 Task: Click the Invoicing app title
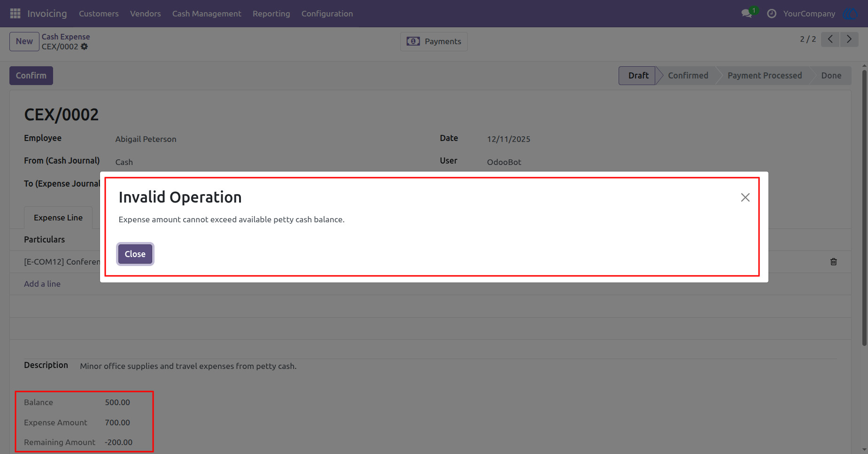[x=47, y=14]
